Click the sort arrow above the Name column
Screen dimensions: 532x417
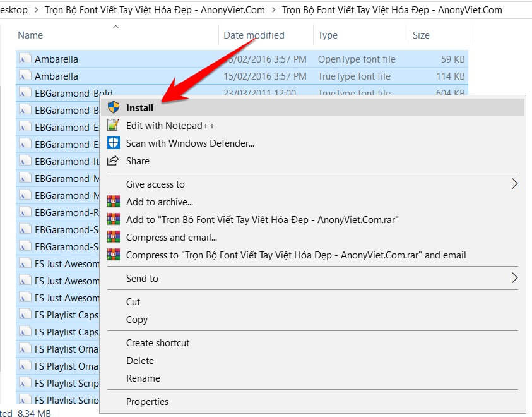115,27
